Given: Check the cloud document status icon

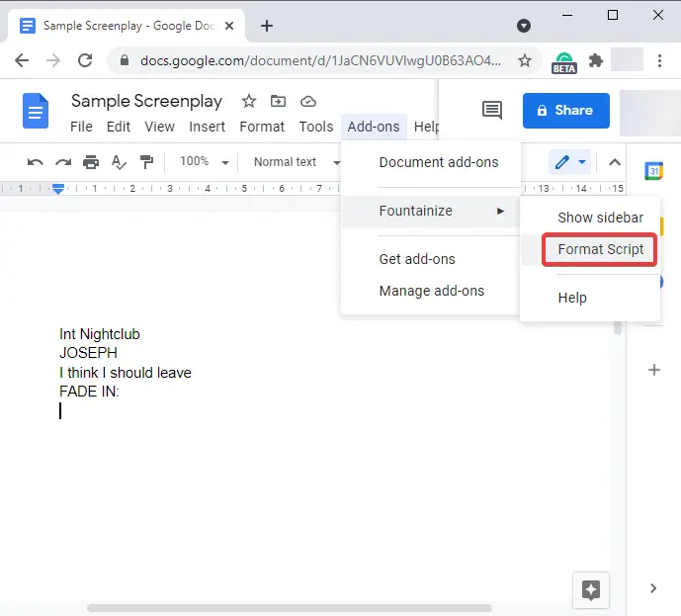Looking at the screenshot, I should (x=308, y=101).
